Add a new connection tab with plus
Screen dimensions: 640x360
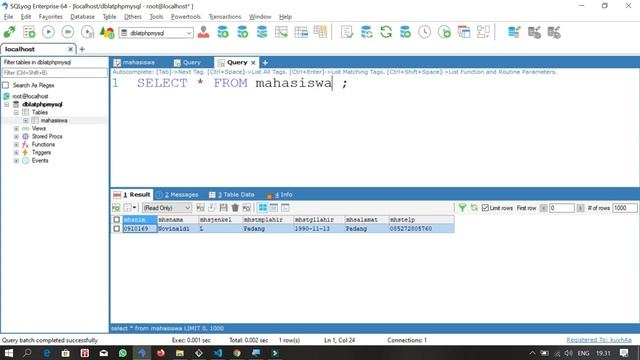tap(82, 49)
